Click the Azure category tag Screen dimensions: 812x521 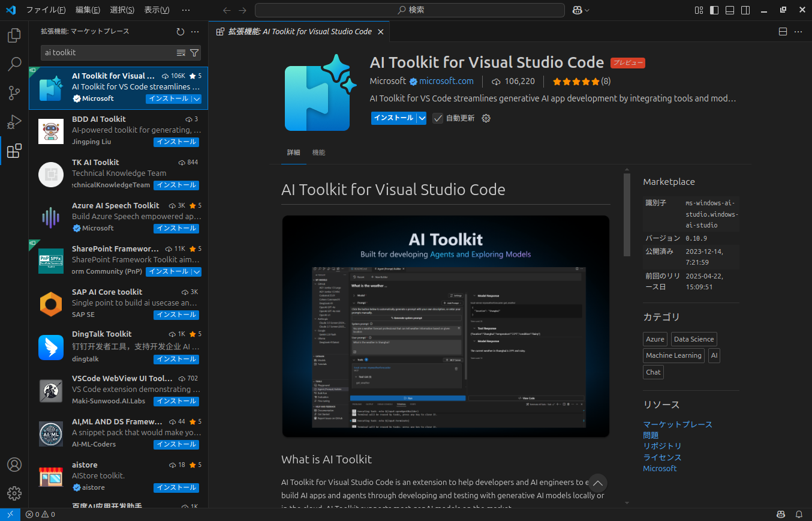tap(655, 339)
